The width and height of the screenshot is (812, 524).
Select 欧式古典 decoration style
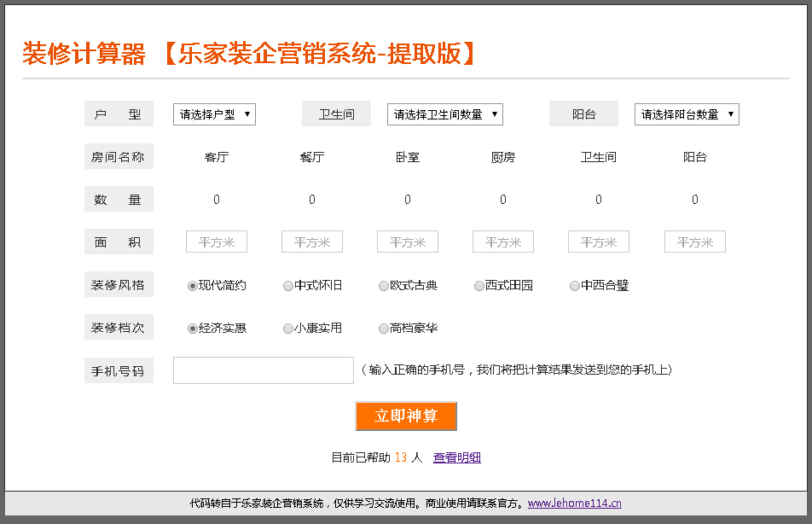(x=384, y=286)
